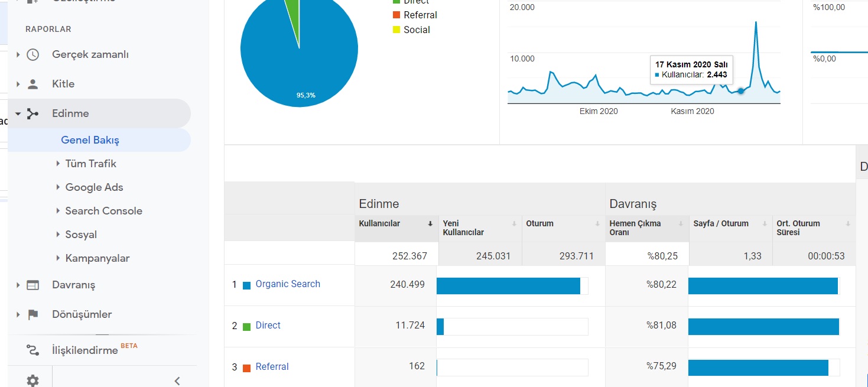Image resolution: width=868 pixels, height=387 pixels.
Task: Click the Edinme acquisition branch icon
Action: 33,113
